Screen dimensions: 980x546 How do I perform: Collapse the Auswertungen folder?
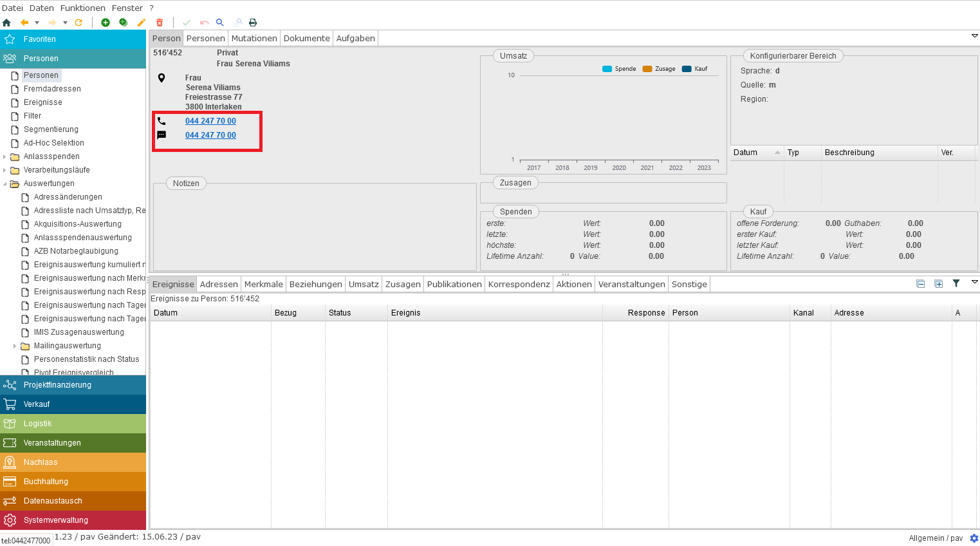coord(5,184)
